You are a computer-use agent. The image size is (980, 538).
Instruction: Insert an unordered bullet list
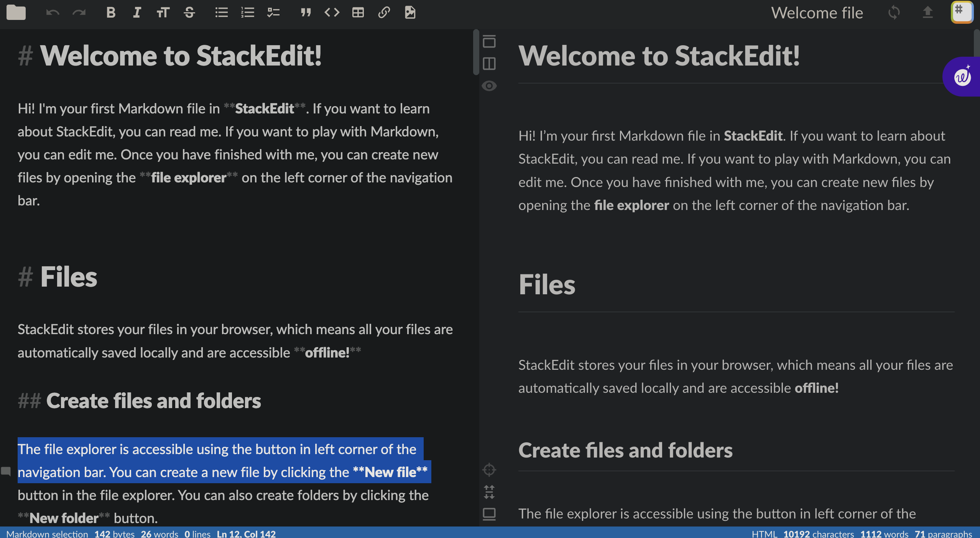[x=221, y=13]
